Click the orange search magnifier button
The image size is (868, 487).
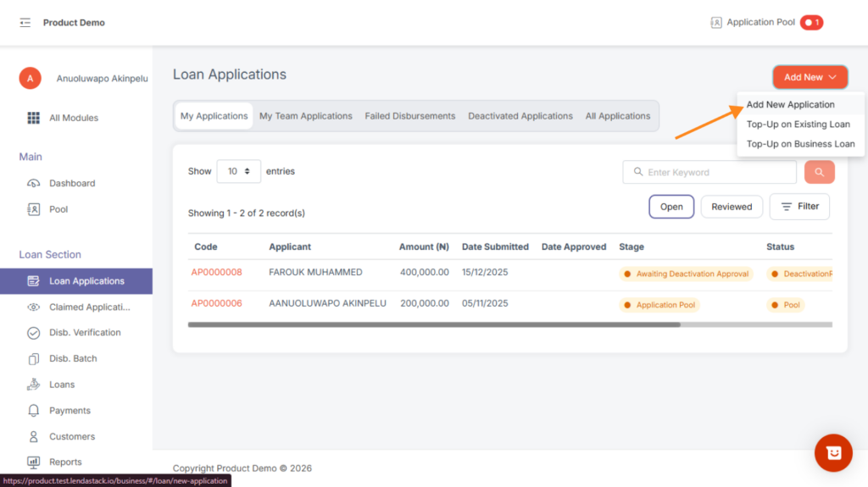tap(819, 172)
